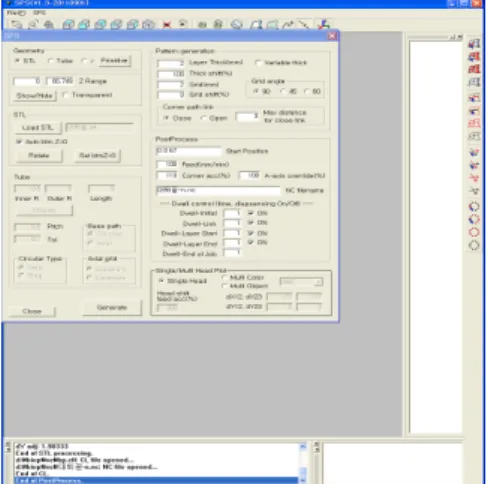
Task: Click the A-axis override input field
Action: click(249, 175)
